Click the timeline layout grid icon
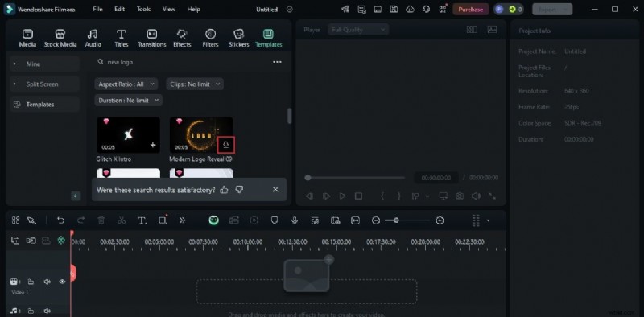This screenshot has width=644, height=317. coord(15,220)
